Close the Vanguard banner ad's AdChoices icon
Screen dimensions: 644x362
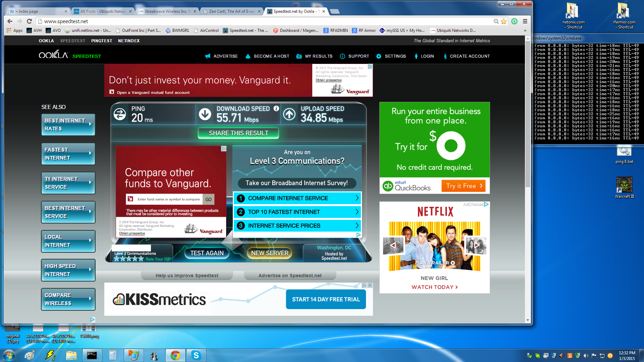coord(370,66)
